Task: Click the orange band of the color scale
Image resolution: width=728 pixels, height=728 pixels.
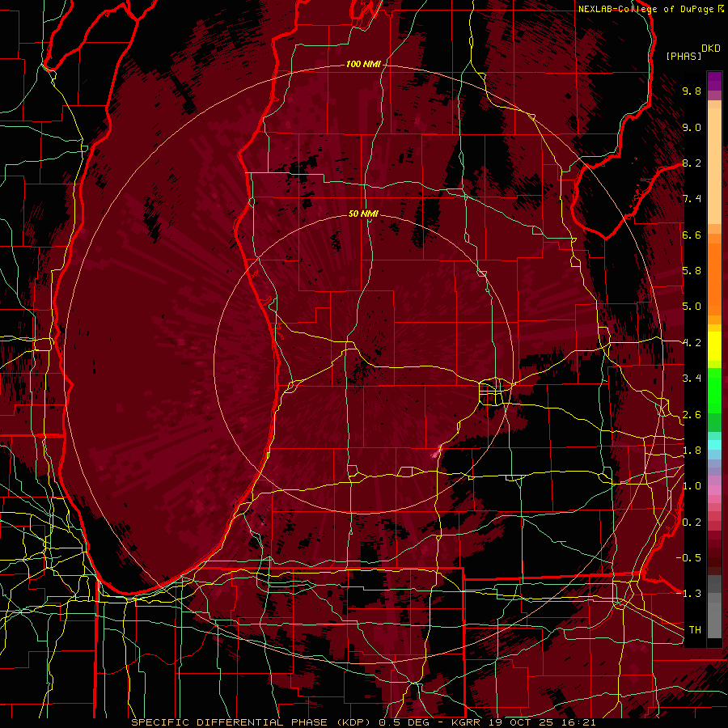Action: pyautogui.click(x=714, y=274)
